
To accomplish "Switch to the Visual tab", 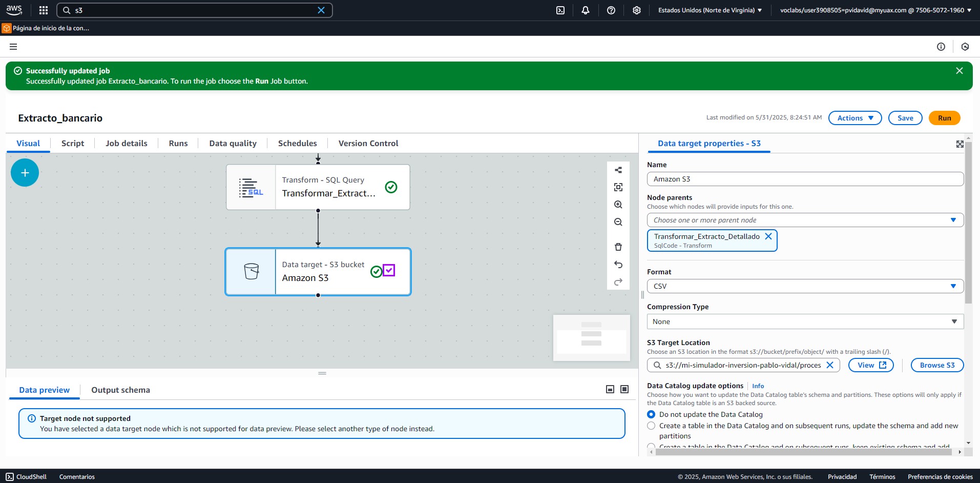I will tap(28, 144).
